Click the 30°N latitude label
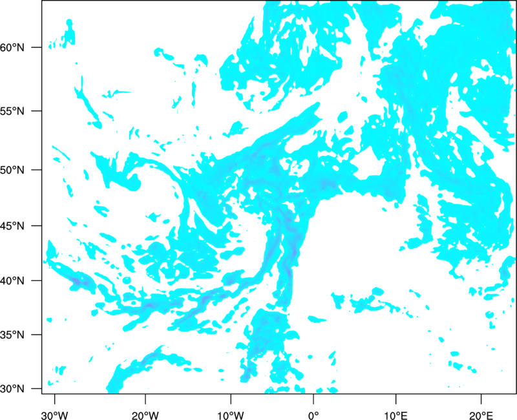Viewport: 517px width, 420px height. tap(12, 389)
